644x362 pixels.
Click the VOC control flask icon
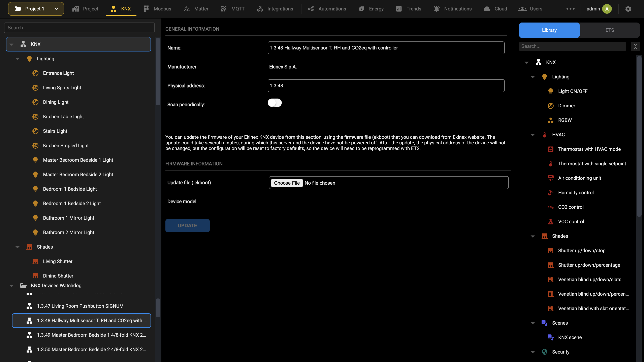click(550, 222)
